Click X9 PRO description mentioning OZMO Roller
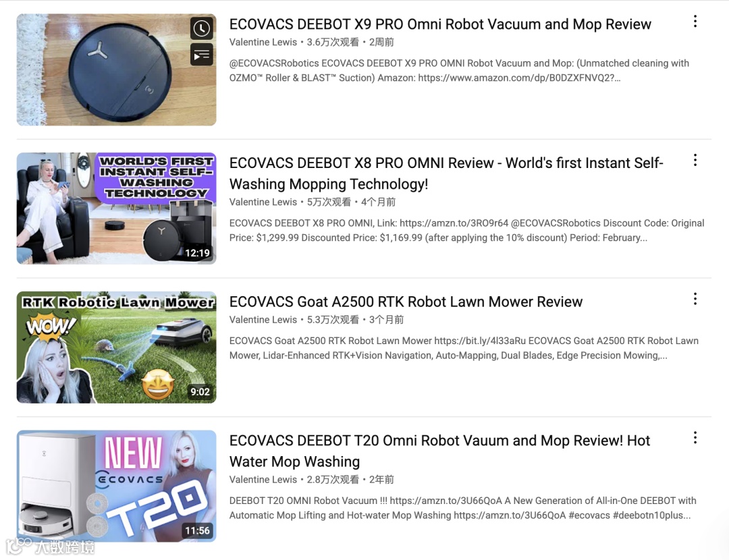The height and width of the screenshot is (560, 729). point(460,71)
